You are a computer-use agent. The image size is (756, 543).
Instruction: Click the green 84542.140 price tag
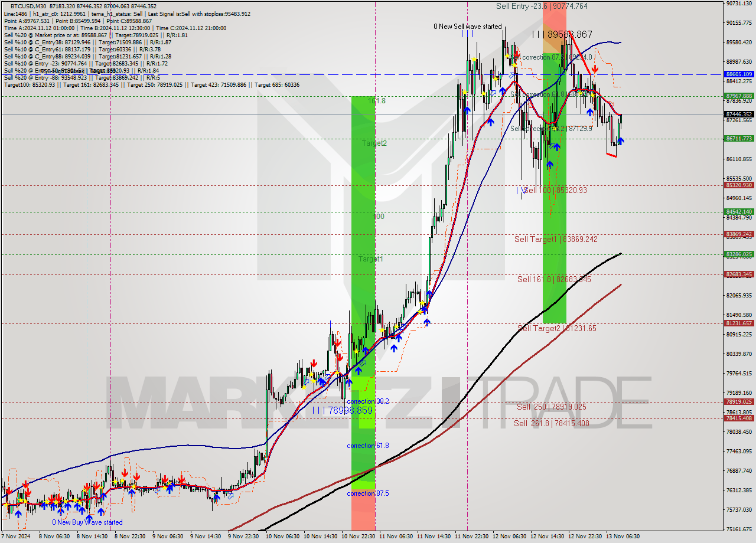[739, 211]
